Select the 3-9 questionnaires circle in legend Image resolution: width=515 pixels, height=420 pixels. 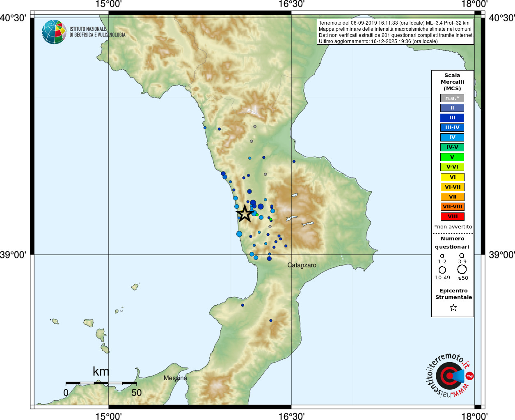tap(462, 256)
